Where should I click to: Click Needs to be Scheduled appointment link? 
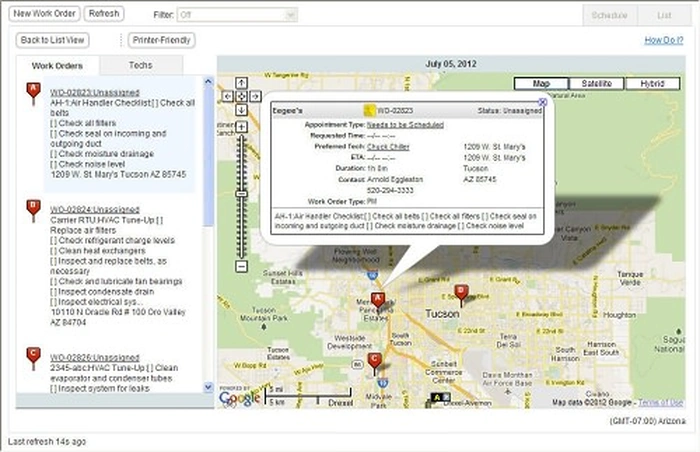(x=405, y=125)
